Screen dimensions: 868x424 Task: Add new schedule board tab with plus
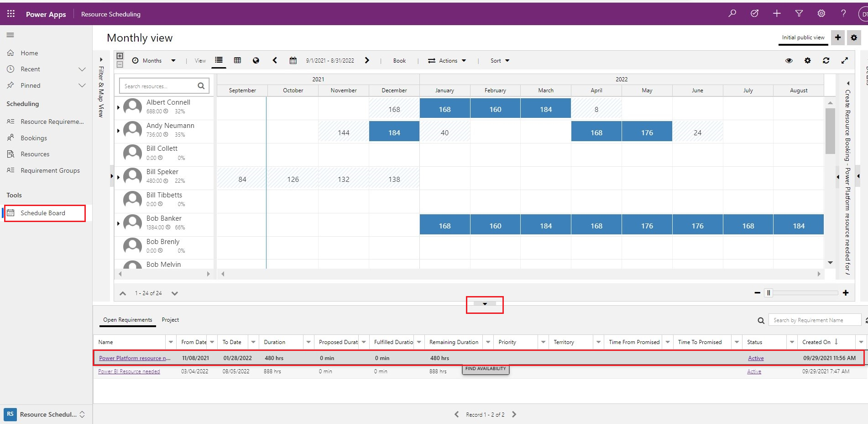[x=838, y=37]
